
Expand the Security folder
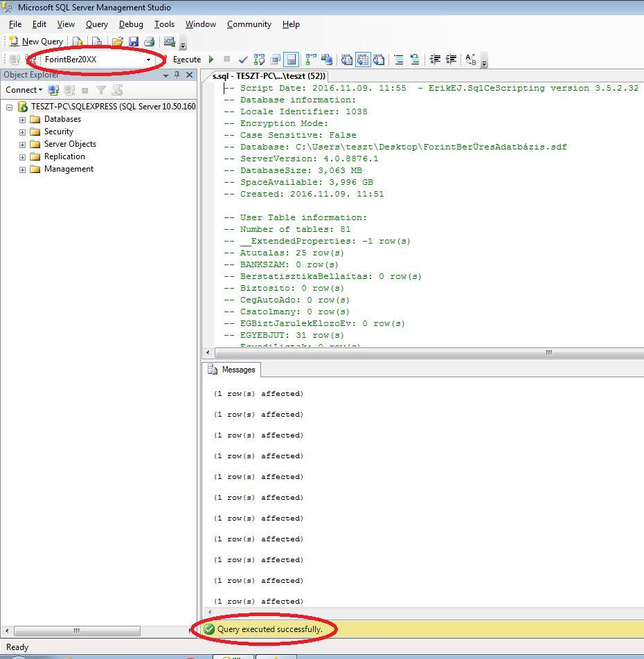pyautogui.click(x=22, y=132)
